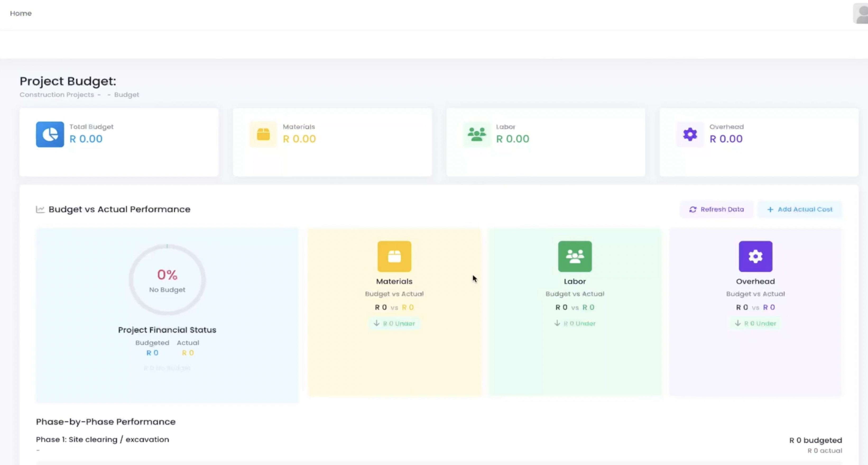Click the Labor R 0 Under status badge
Image resolution: width=868 pixels, height=465 pixels.
[575, 323]
